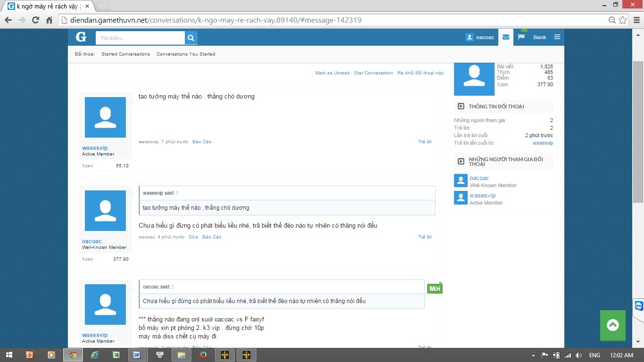This screenshot has height=362, width=644.
Task: Click Star Conversation link
Action: (x=373, y=73)
